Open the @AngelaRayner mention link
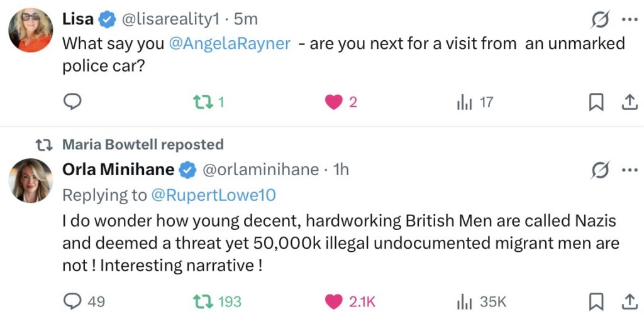Viewport: 644px width, 319px height. point(229,44)
